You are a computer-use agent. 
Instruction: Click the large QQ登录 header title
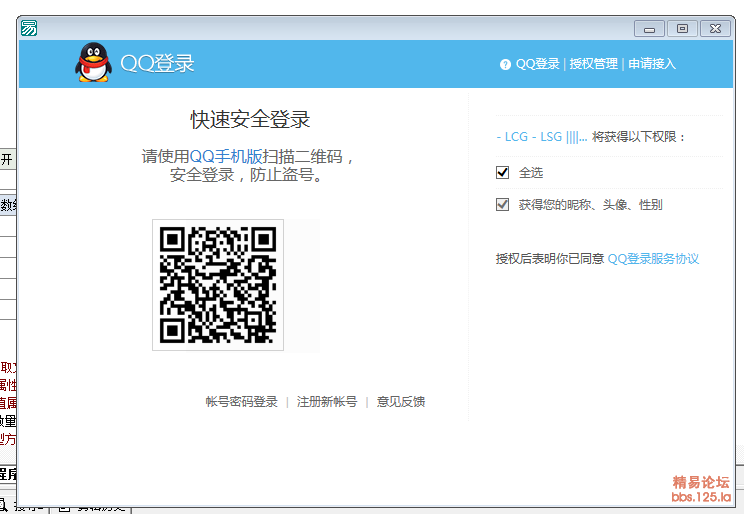pos(157,64)
